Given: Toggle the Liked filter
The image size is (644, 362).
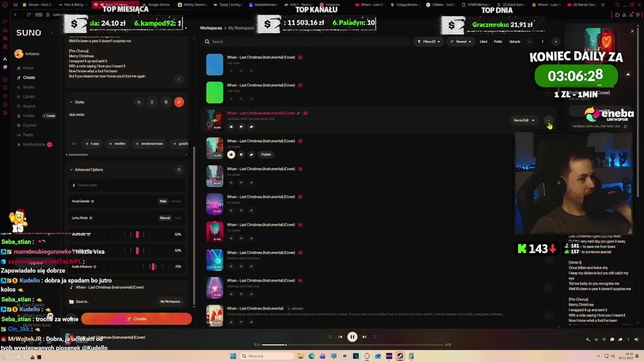Looking at the screenshot, I should click(x=484, y=42).
